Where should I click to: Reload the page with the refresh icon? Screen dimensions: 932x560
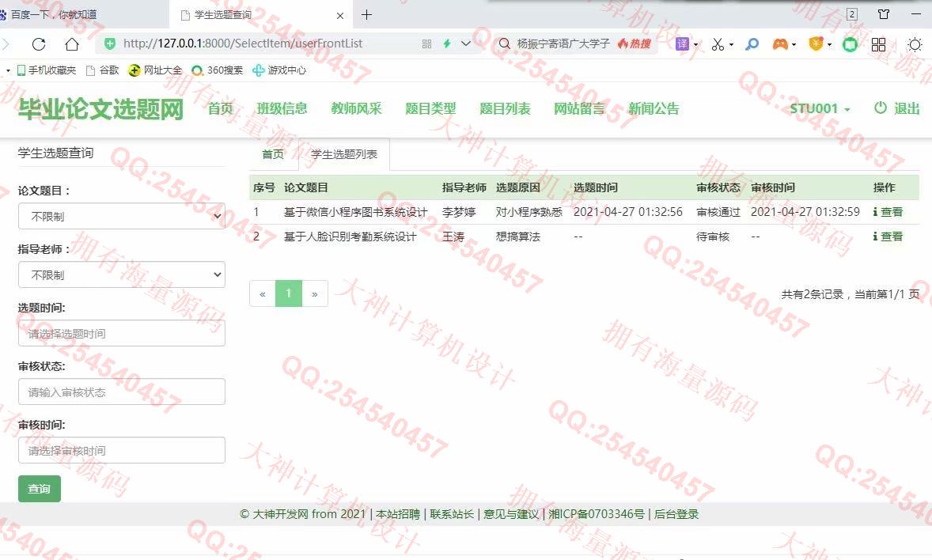(39, 44)
